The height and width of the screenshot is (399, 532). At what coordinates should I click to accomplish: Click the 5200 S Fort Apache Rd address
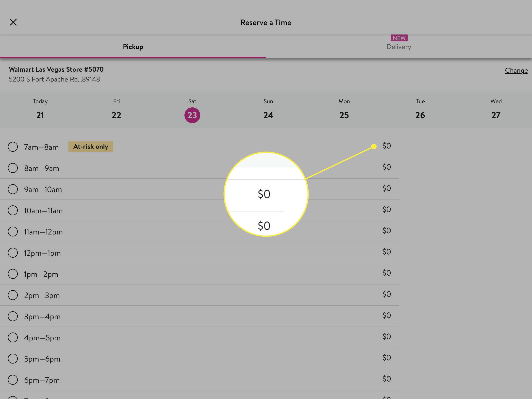[54, 79]
